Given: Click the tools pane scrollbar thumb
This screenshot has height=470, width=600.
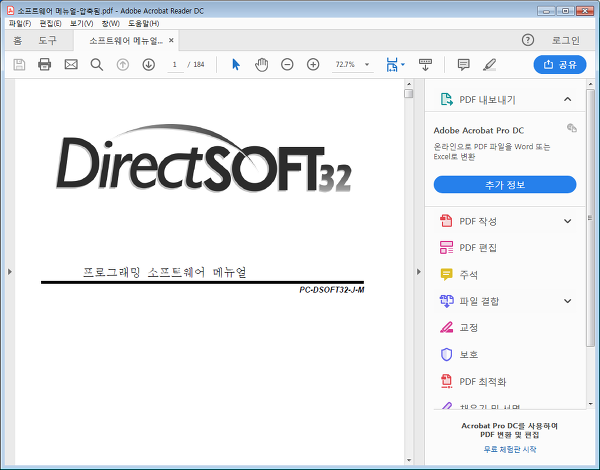Looking at the screenshot, I should tap(590, 218).
